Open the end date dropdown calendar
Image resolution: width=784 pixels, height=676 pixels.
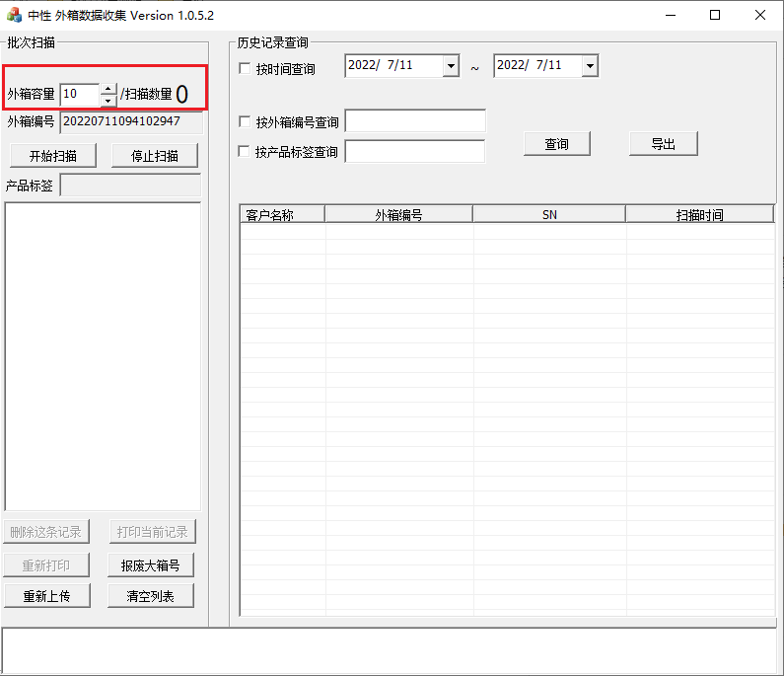(x=590, y=65)
